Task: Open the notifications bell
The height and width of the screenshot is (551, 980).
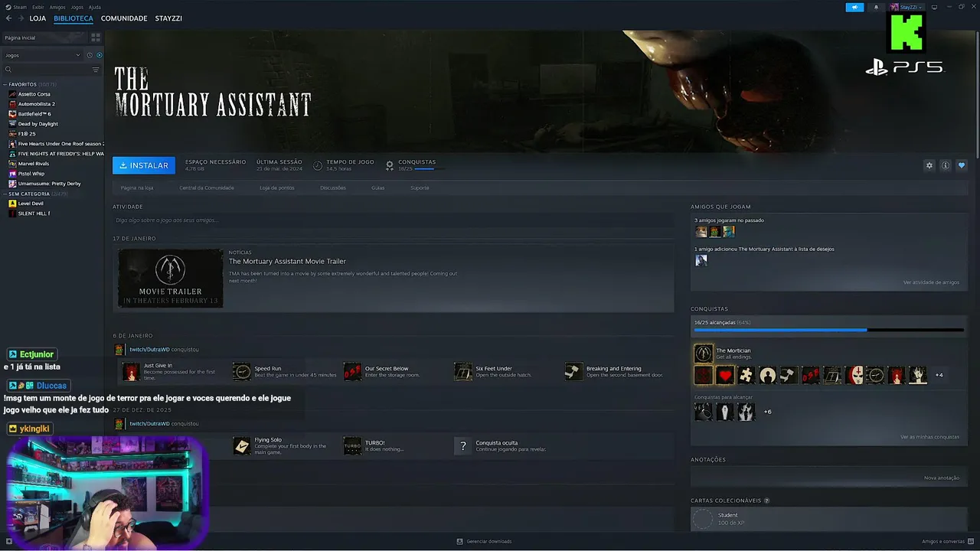Action: (x=876, y=8)
